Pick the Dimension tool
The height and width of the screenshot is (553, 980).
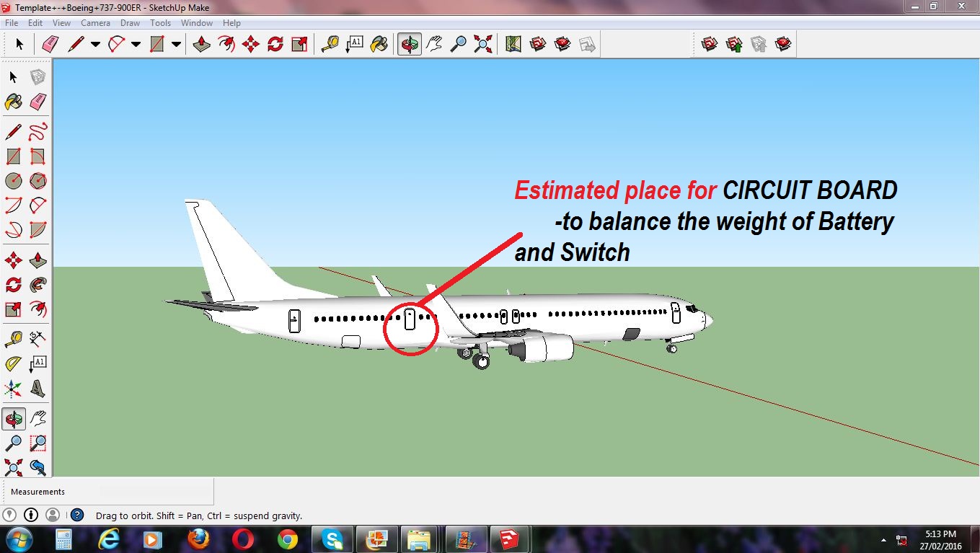(x=37, y=338)
